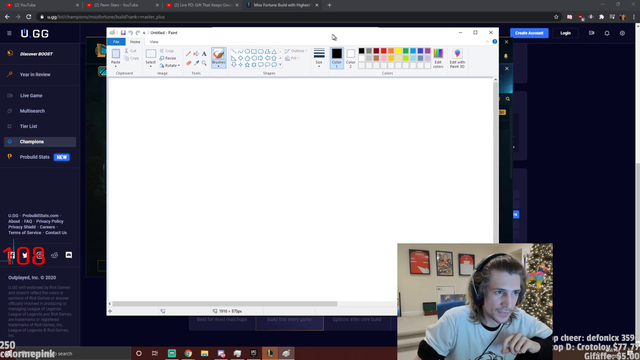The width and height of the screenshot is (640, 360).
Task: Expand the Shapes gallery more arrow
Action: [280, 65]
